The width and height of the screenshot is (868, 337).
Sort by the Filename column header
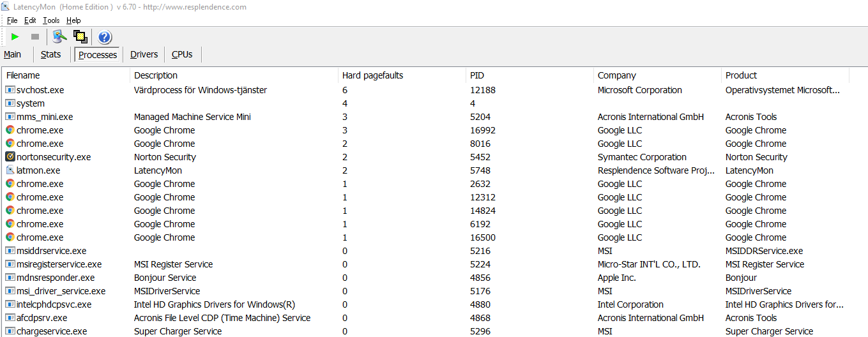tap(66, 75)
